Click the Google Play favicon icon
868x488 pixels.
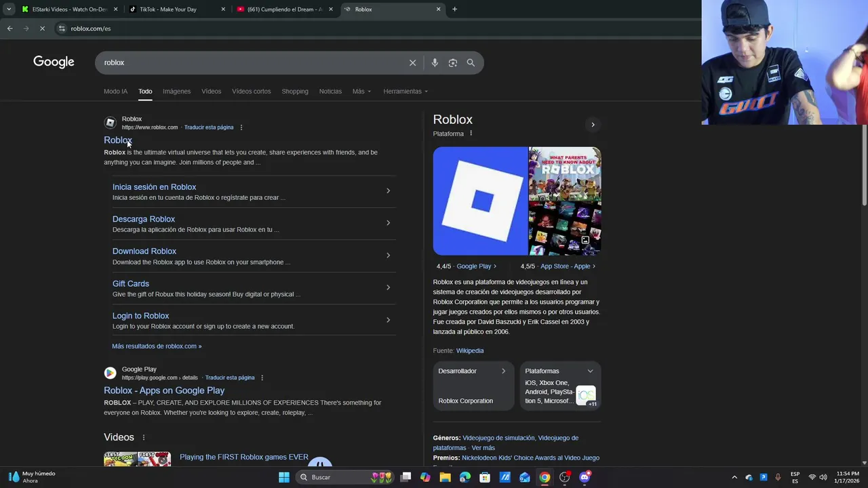coord(110,373)
